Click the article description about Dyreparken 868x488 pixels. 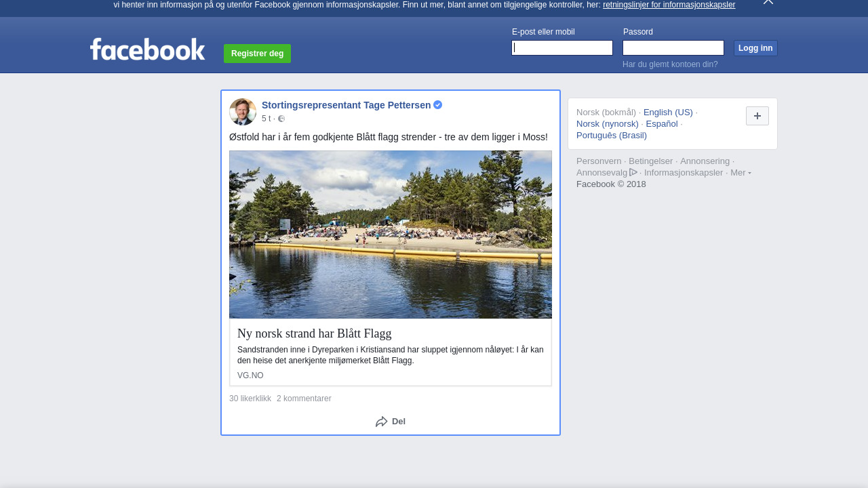pyautogui.click(x=391, y=355)
